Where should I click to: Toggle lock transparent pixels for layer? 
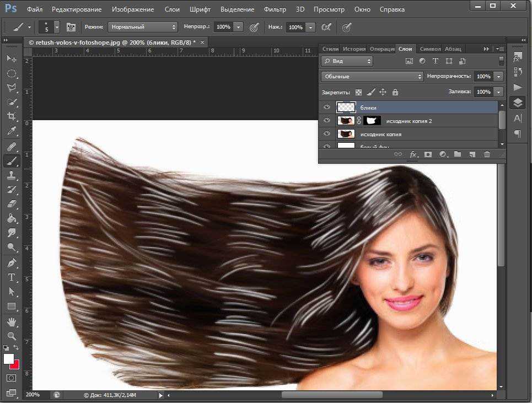coord(359,93)
